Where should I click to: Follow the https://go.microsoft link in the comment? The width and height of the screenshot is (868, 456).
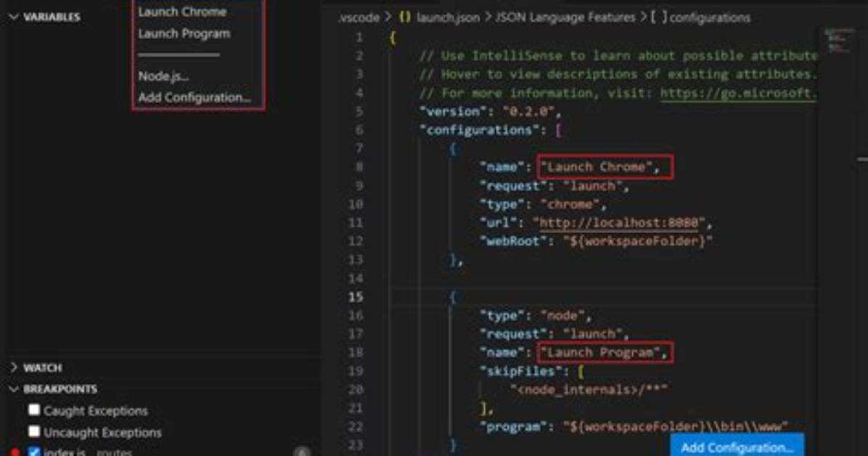739,93
